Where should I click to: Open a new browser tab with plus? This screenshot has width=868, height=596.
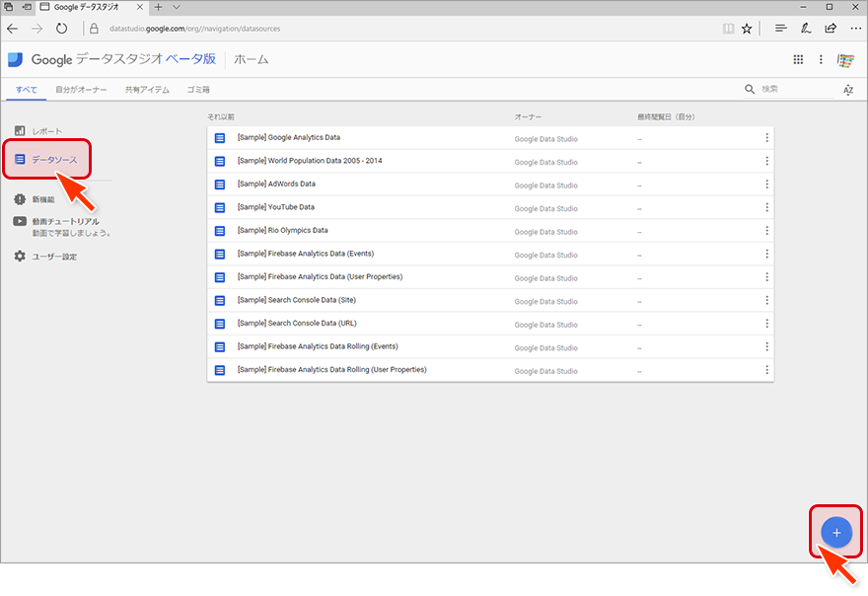click(159, 7)
